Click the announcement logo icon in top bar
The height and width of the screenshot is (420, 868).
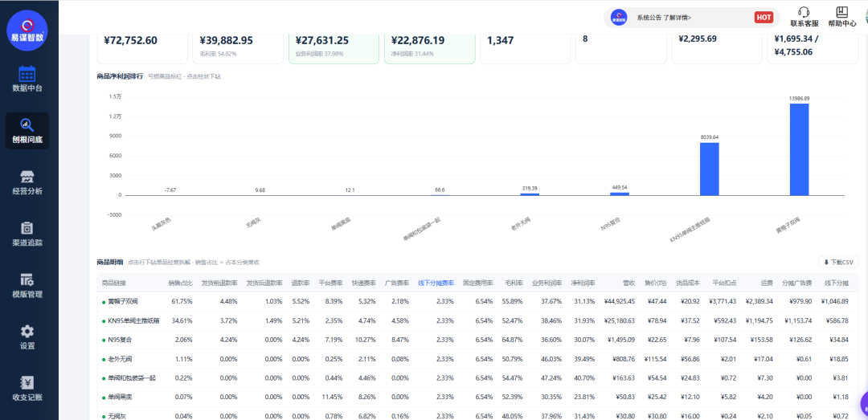(x=619, y=17)
